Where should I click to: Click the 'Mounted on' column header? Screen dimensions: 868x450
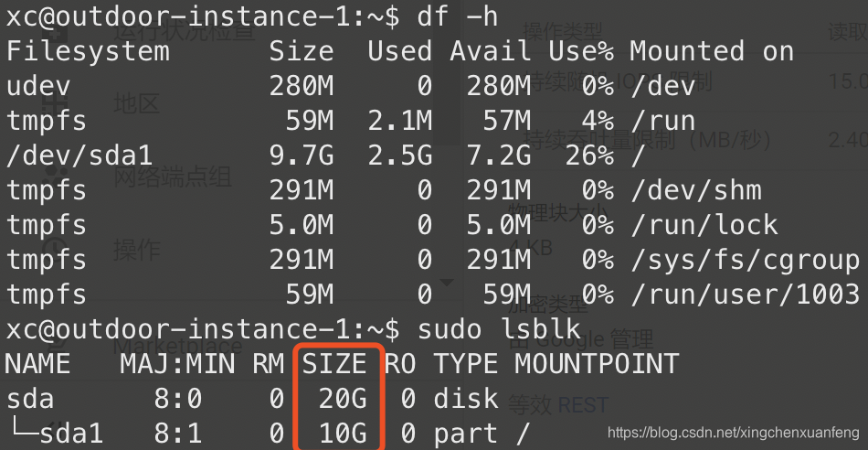(x=712, y=51)
